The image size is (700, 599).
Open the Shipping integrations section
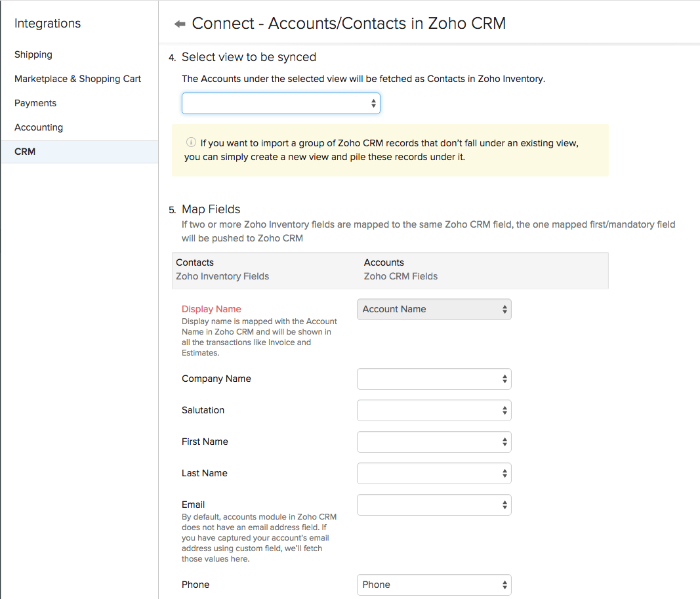tap(33, 54)
